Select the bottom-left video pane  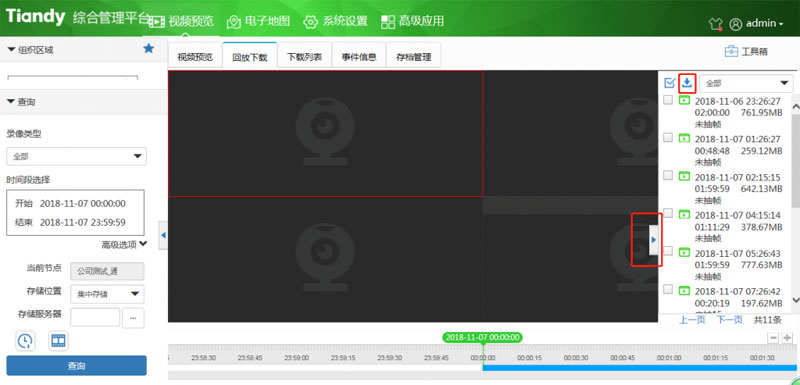326,259
